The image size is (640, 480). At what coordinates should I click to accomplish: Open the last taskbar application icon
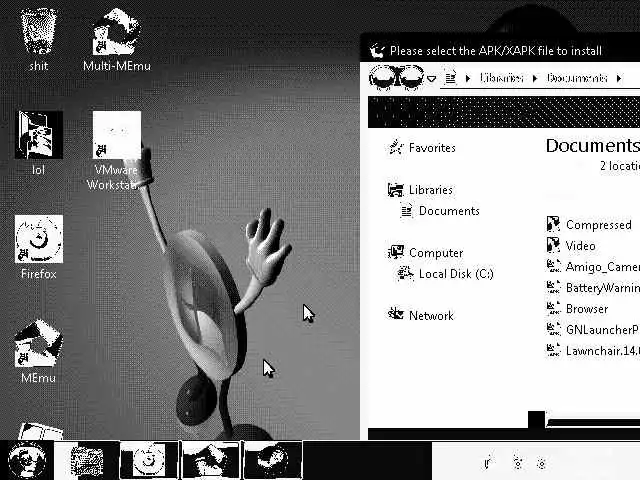tap(272, 460)
